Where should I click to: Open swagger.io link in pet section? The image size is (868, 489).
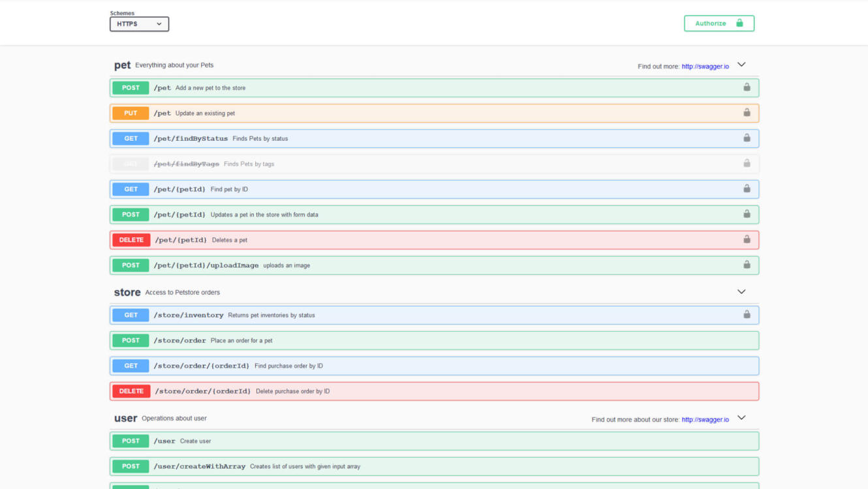coord(705,67)
